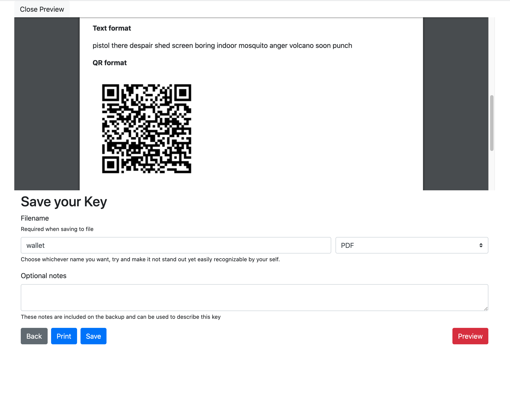This screenshot has height=420, width=510.
Task: Open the red Preview button
Action: (470, 336)
